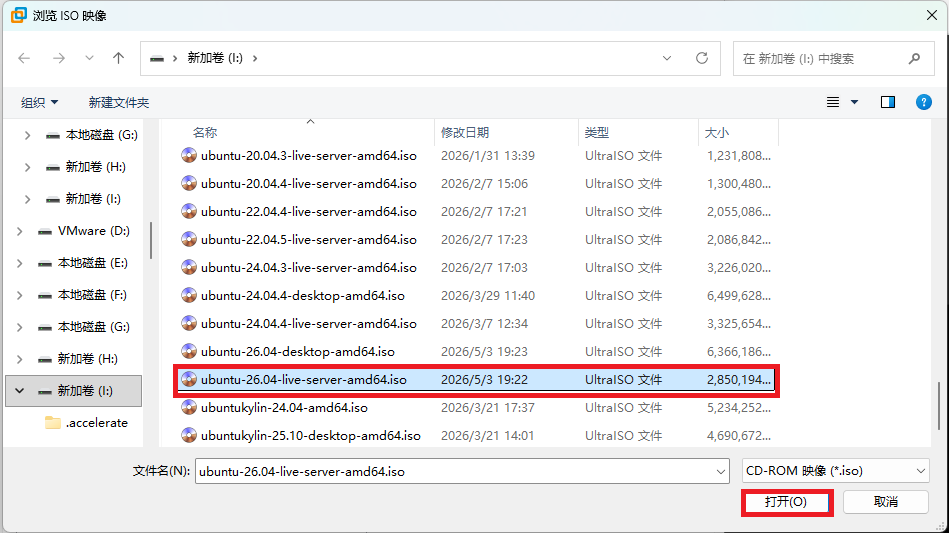Image resolution: width=949 pixels, height=533 pixels.
Task: Expand 本地磁盘 (E:) tree node
Action: point(19,263)
